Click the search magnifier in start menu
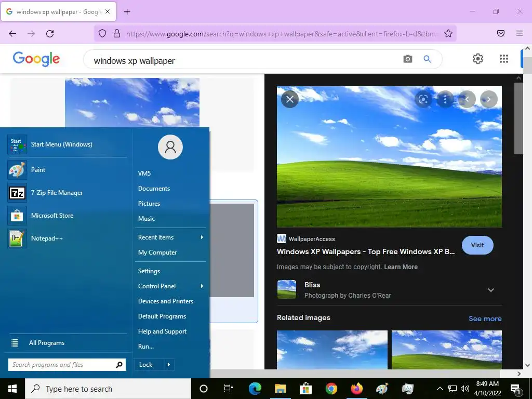Screen dimensions: 532x399 pyautogui.click(x=119, y=365)
